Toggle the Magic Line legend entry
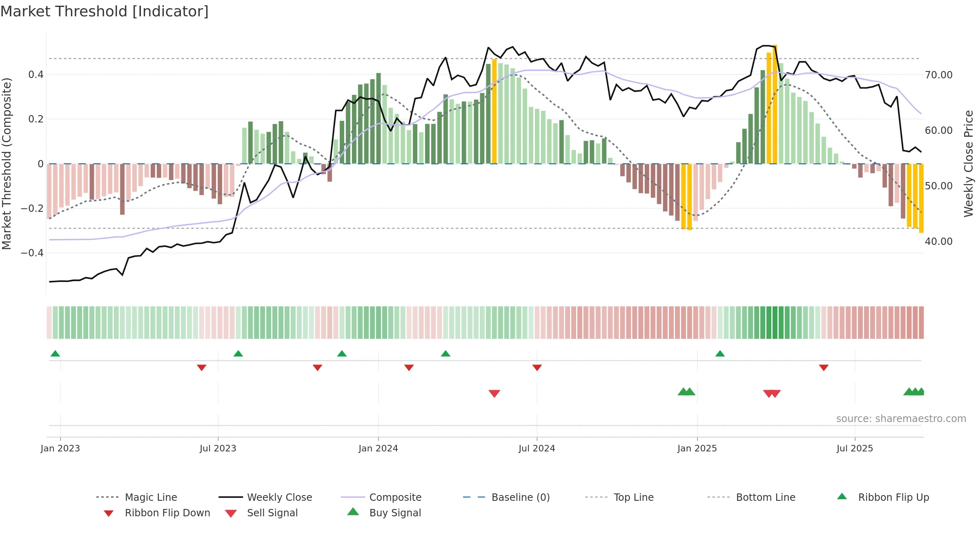This screenshot has width=980, height=551. [137, 497]
